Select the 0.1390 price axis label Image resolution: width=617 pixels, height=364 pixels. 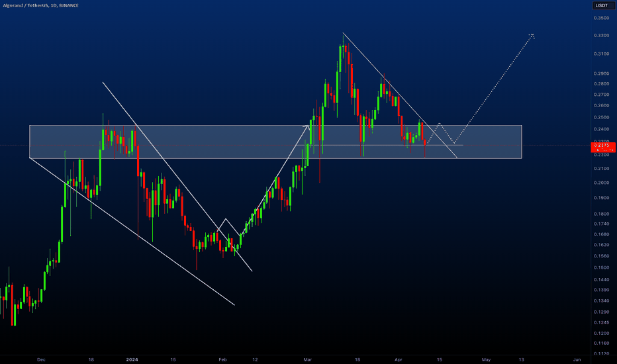(x=601, y=290)
